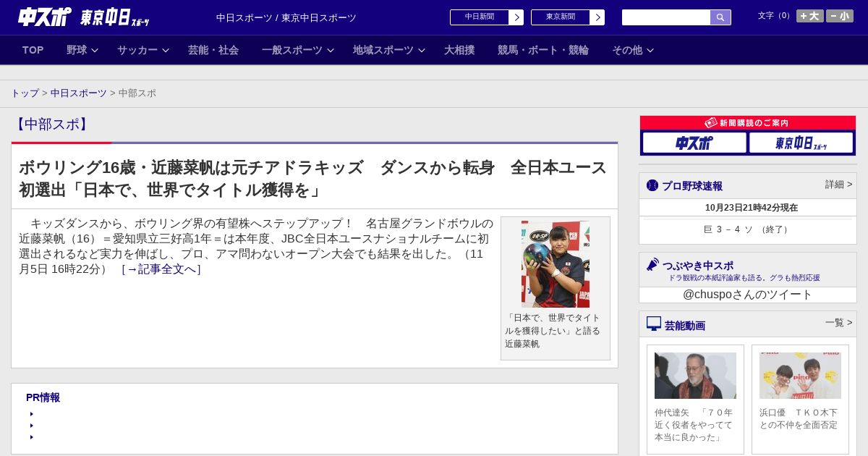868x456 pixels.
Task: Open the つぶやき中スポ heading link
Action: [x=698, y=266]
